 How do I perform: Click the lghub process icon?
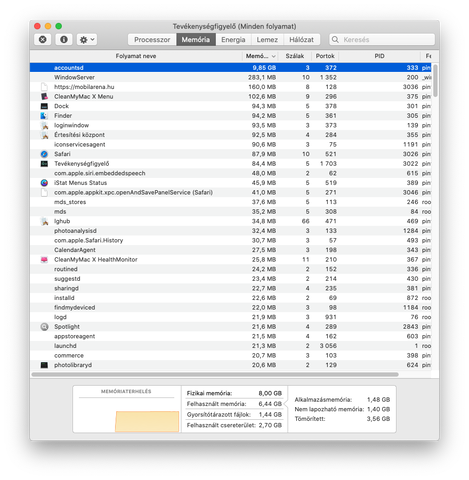coord(44,221)
